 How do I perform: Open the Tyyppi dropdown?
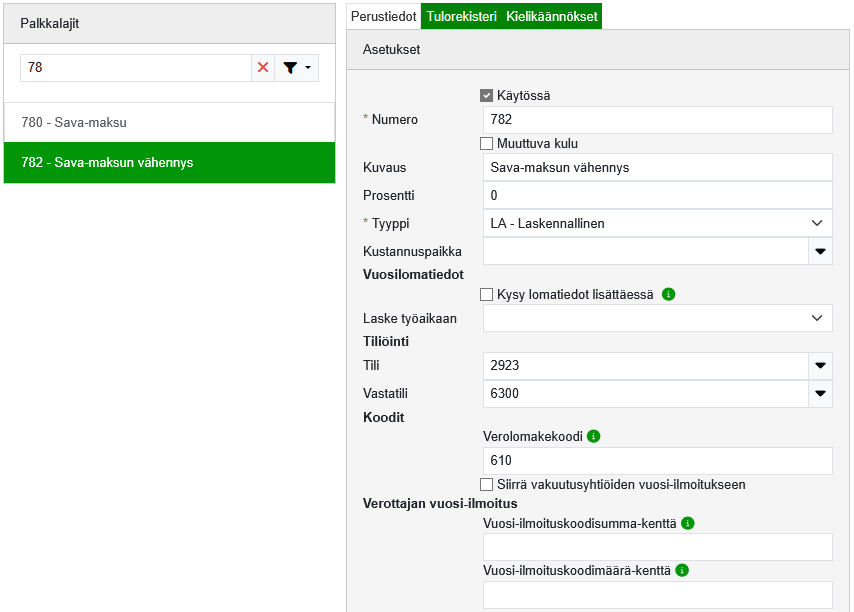tap(657, 223)
